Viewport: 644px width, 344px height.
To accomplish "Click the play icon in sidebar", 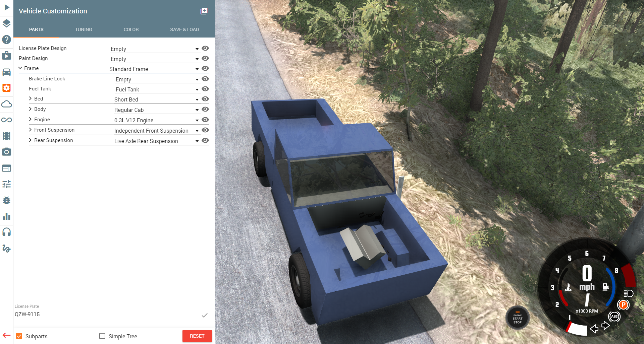I will pos(7,7).
